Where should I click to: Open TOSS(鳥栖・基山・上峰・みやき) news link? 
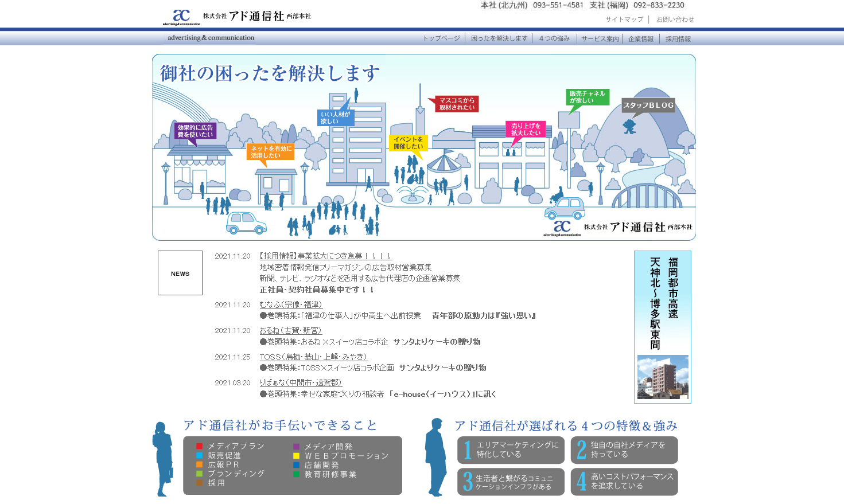[x=313, y=357]
